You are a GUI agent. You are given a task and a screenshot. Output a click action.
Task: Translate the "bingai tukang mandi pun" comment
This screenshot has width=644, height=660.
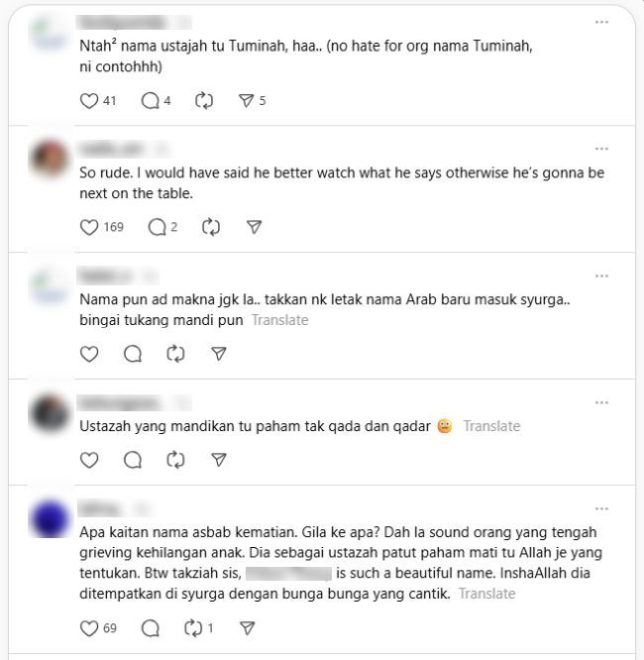280,320
